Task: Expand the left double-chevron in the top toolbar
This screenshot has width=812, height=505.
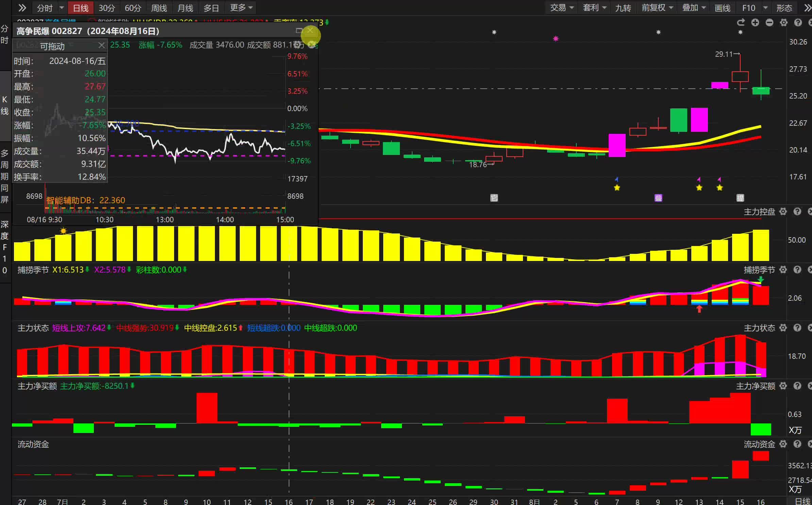Action: (22, 8)
